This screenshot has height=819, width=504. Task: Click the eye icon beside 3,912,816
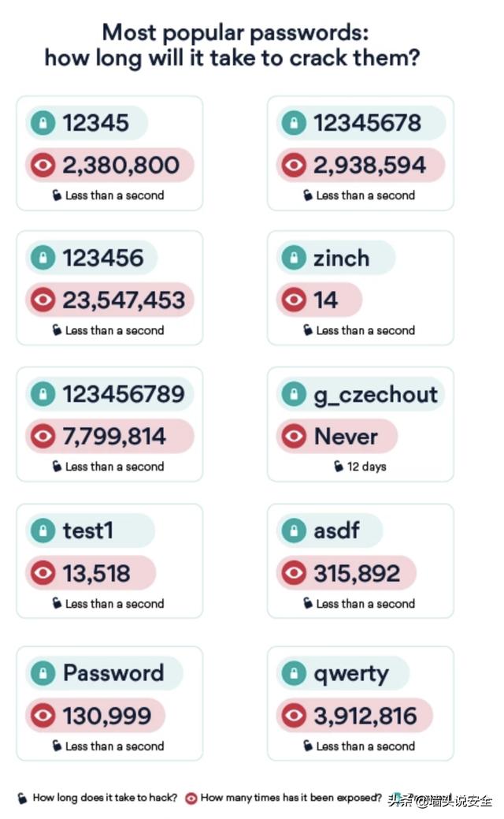pyautogui.click(x=294, y=717)
